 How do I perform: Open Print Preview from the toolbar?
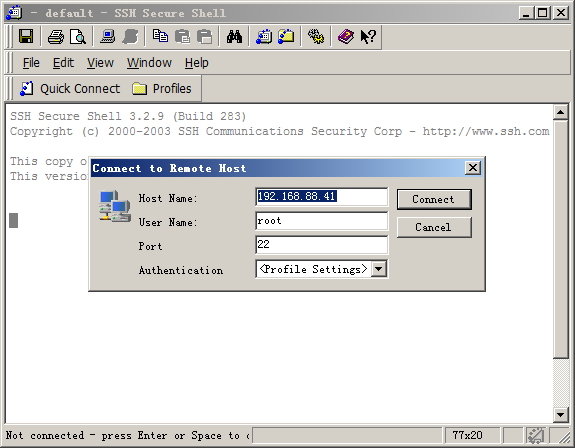click(x=78, y=37)
